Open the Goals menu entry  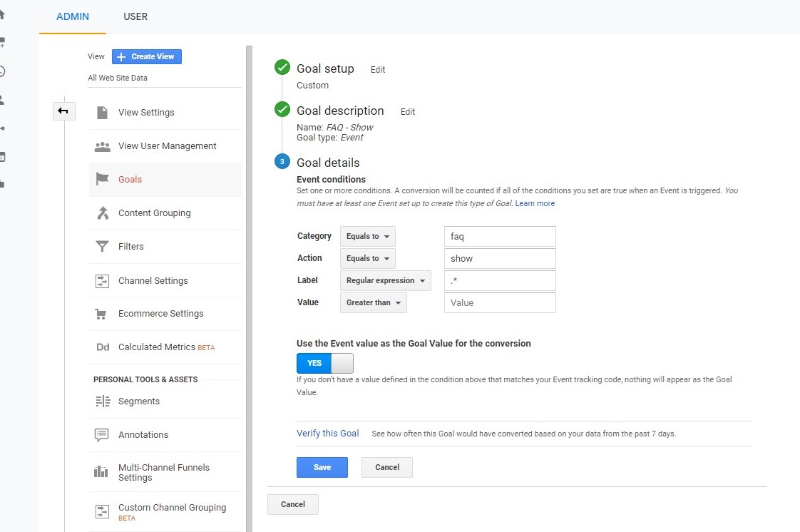130,179
